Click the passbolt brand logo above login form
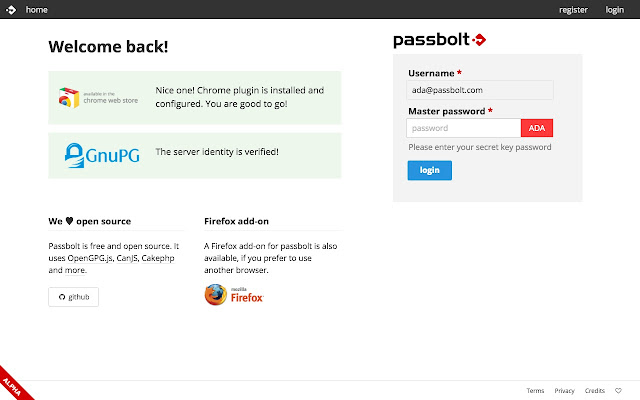The width and height of the screenshot is (640, 400). [x=439, y=40]
